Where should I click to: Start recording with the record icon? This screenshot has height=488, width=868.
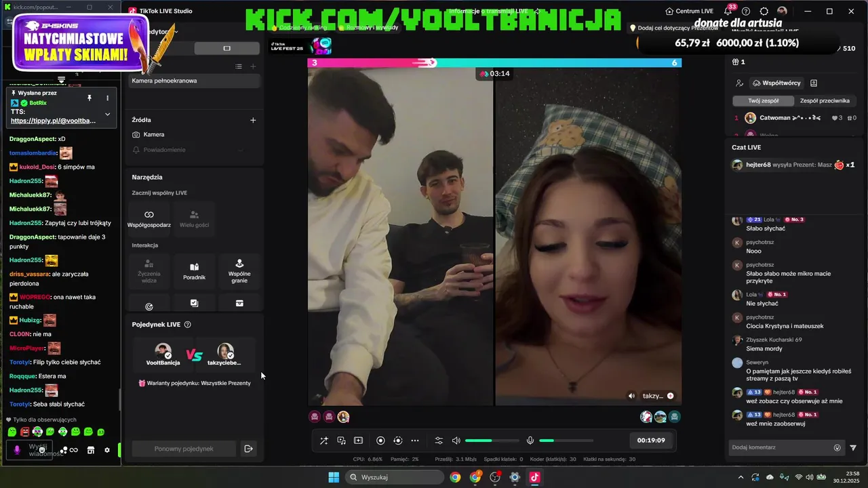[380, 441]
